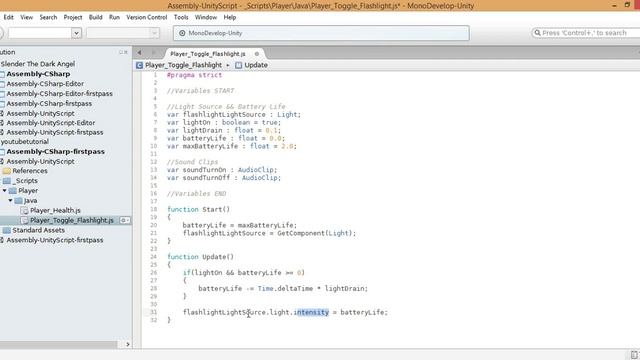
Task: Navigate forward with the right arrow icon
Action: [153, 53]
